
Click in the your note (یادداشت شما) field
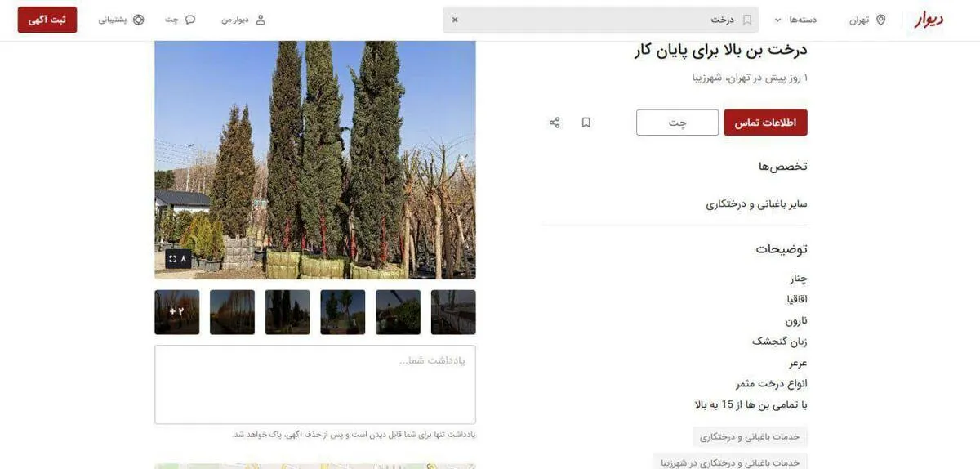(x=314, y=384)
